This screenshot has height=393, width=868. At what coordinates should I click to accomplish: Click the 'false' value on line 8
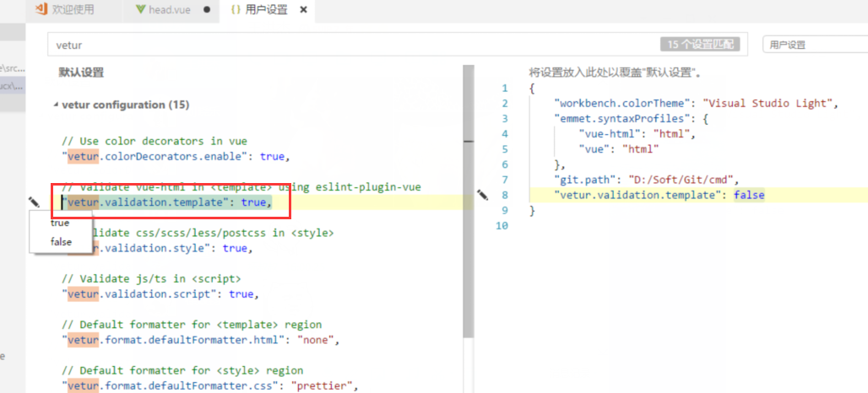749,195
